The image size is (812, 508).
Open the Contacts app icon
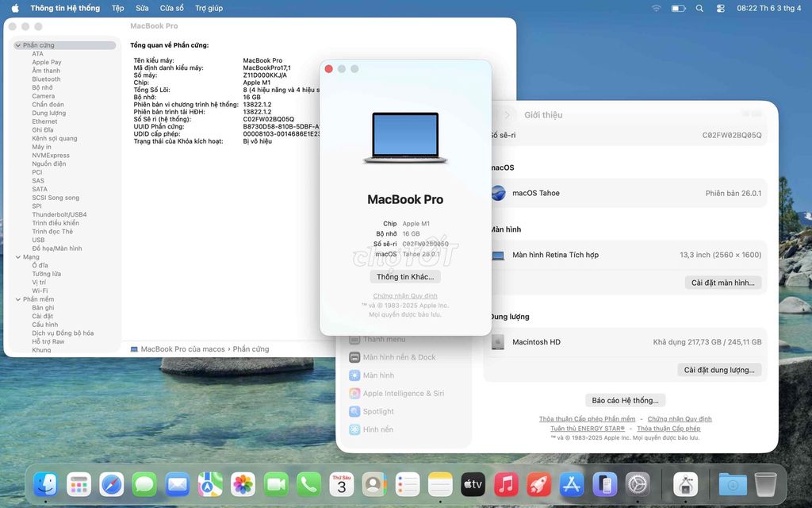click(374, 485)
